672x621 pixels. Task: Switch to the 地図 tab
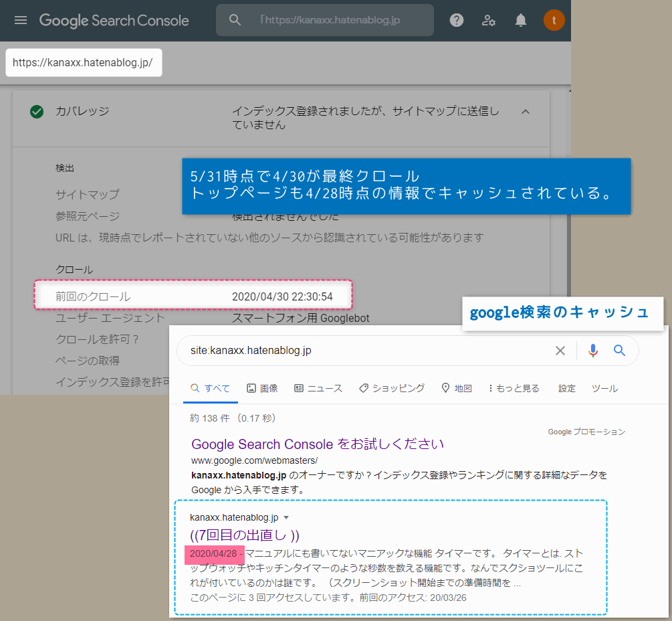(x=457, y=388)
